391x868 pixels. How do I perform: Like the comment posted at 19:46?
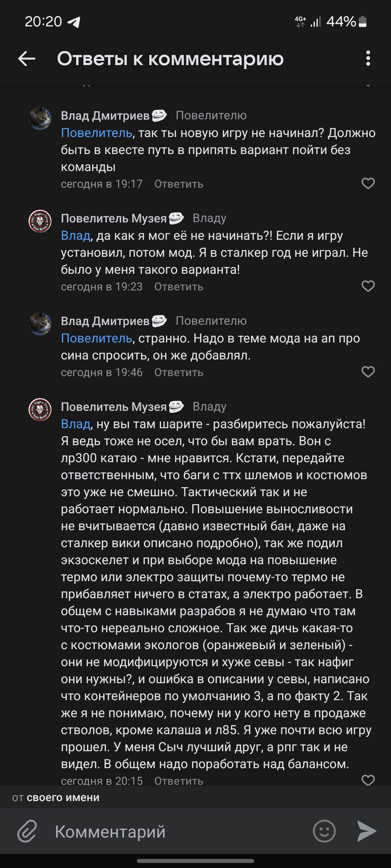(x=368, y=372)
